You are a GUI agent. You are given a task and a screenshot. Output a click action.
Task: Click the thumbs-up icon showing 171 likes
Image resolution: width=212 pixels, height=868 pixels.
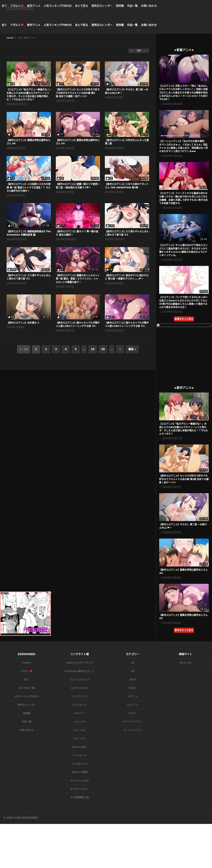pyautogui.click(x=58, y=226)
